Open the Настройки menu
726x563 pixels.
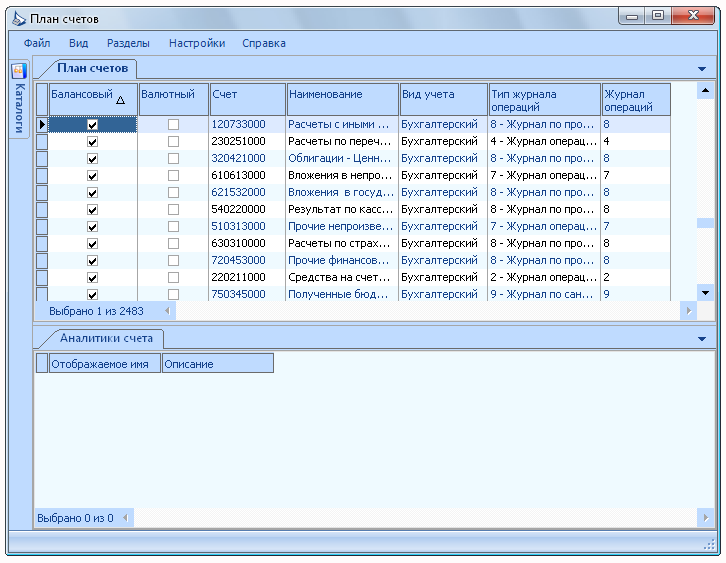pos(197,43)
